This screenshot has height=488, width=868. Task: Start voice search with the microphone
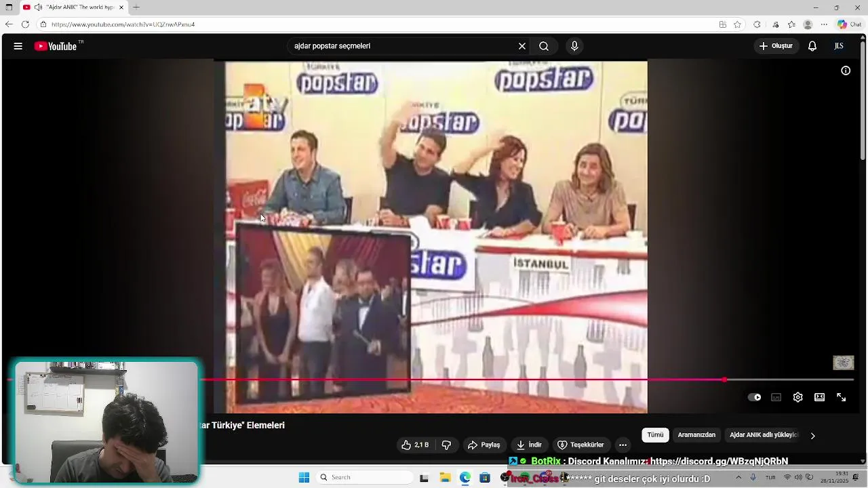574,46
